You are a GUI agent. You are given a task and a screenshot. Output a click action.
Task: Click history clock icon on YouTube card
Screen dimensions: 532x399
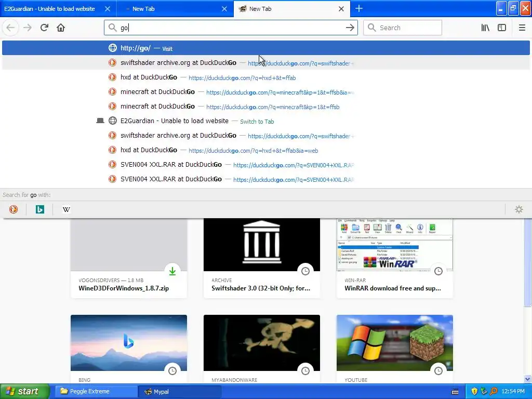[x=438, y=371]
